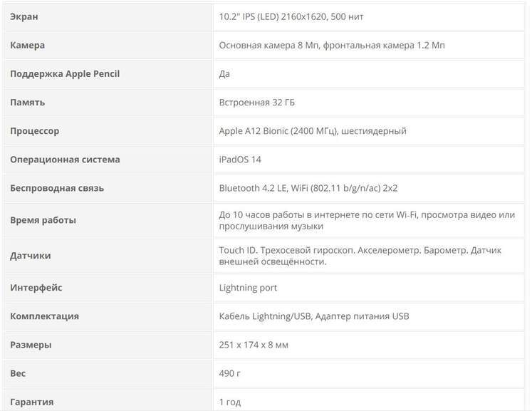Screen dimensions: 532x411
Task: Click the "Встроенная 32 ГБ" memory value
Action: coord(257,102)
